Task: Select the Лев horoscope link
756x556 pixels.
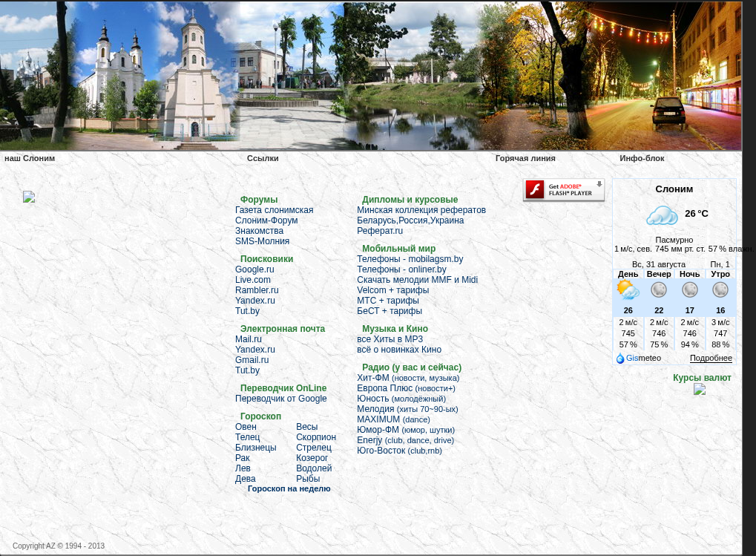Action: (243, 468)
